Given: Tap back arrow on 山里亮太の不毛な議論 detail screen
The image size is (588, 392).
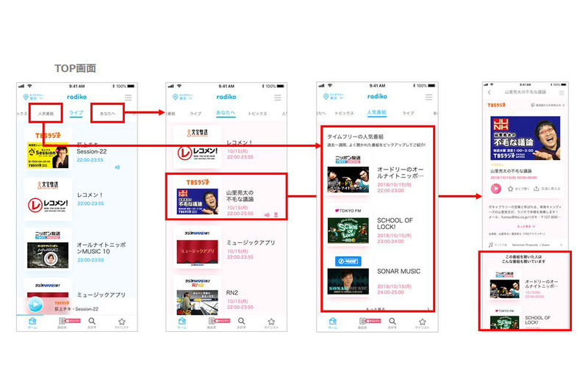Looking at the screenshot, I should (489, 92).
